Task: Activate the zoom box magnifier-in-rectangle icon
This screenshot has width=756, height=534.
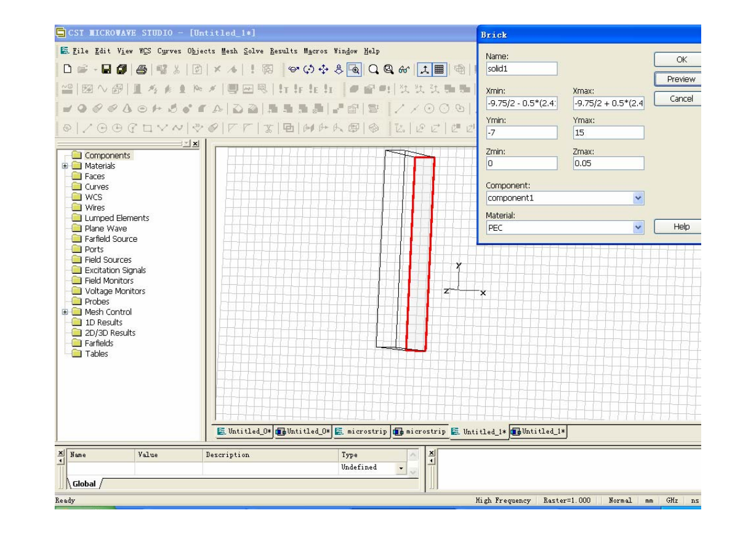Action: 353,70
